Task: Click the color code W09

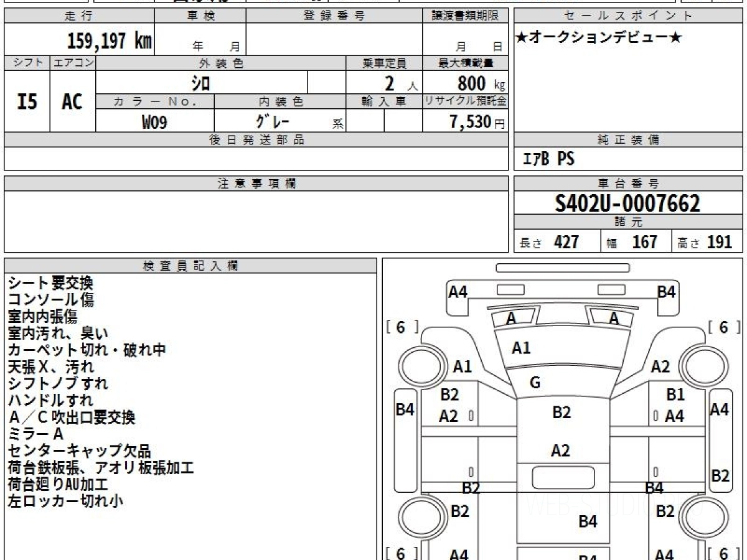Action: click(154, 122)
